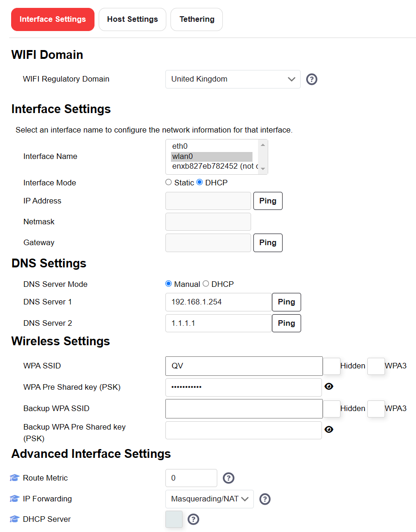Click graduation cap icon beside DHCP Server
Screen dimensions: 416x532
[x=14, y=519]
